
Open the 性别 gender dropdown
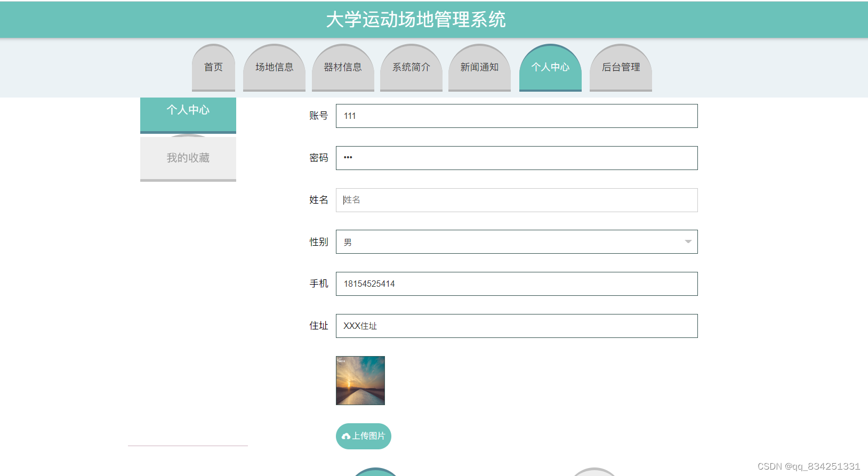click(x=517, y=241)
